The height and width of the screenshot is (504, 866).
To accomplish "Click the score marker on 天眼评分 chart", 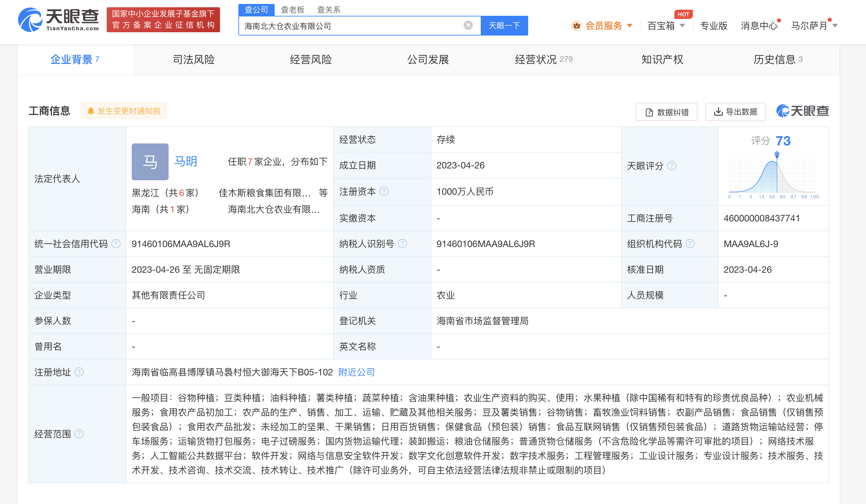I will pos(777,155).
